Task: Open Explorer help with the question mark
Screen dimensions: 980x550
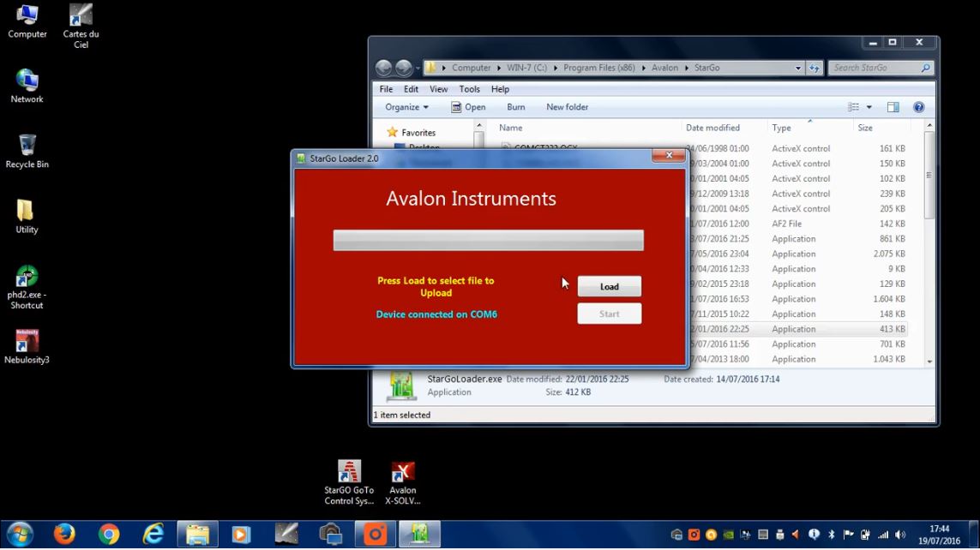Action: [919, 107]
